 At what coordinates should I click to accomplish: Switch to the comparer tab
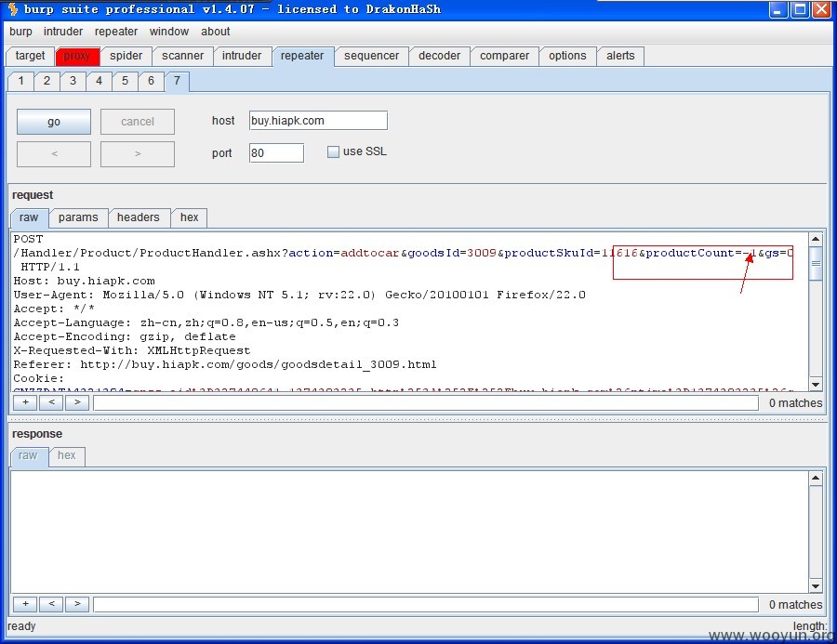click(504, 56)
